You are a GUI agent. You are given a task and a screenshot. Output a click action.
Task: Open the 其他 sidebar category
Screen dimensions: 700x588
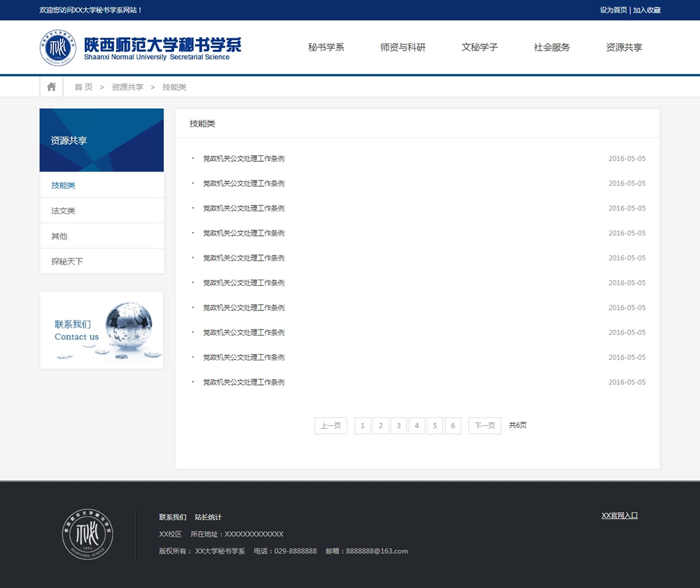(x=59, y=236)
